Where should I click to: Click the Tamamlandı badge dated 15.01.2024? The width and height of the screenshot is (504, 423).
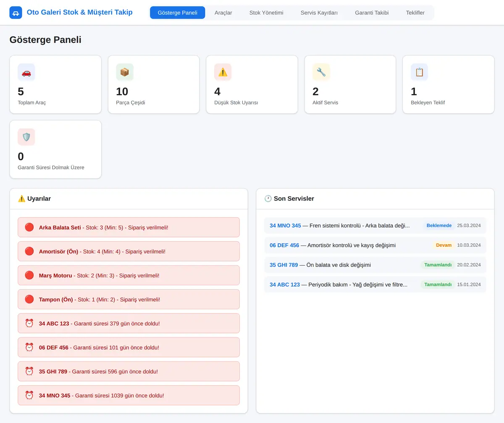(438, 285)
